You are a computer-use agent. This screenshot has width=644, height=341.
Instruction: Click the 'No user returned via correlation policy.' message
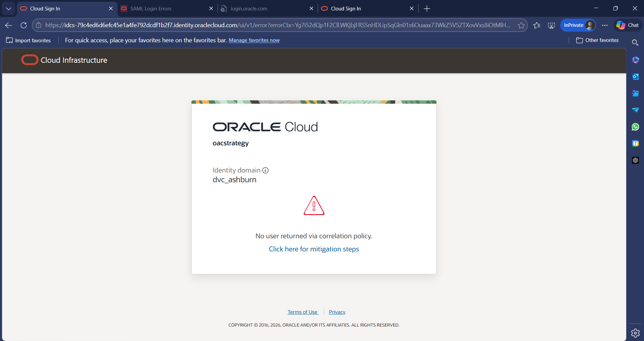coord(314,236)
